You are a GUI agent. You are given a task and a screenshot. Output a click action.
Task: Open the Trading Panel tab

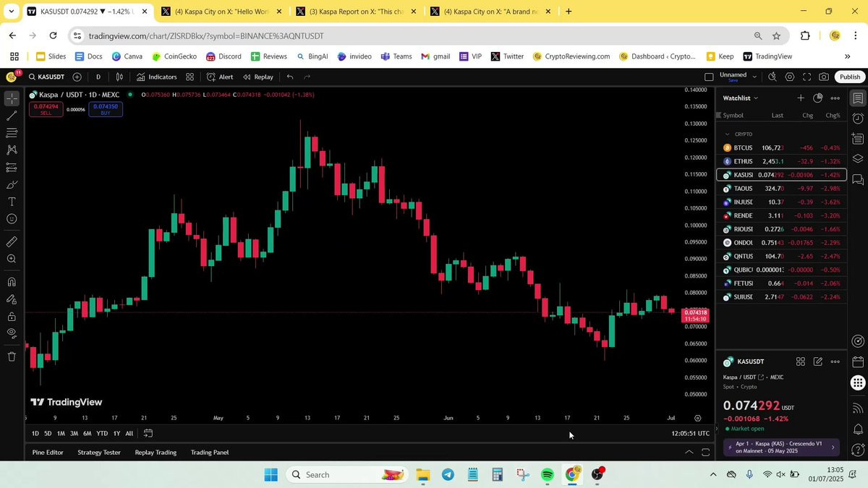click(x=210, y=453)
